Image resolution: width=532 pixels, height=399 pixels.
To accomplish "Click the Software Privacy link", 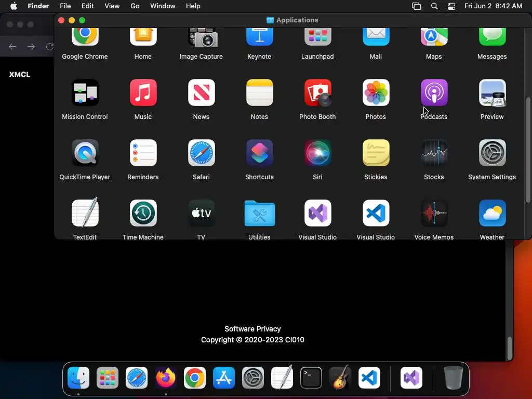I will click(253, 329).
